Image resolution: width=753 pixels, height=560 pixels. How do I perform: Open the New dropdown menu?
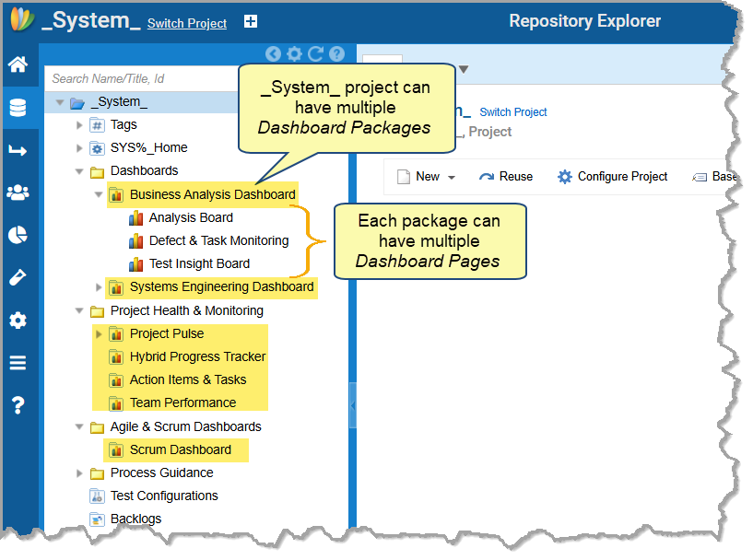pyautogui.click(x=427, y=177)
